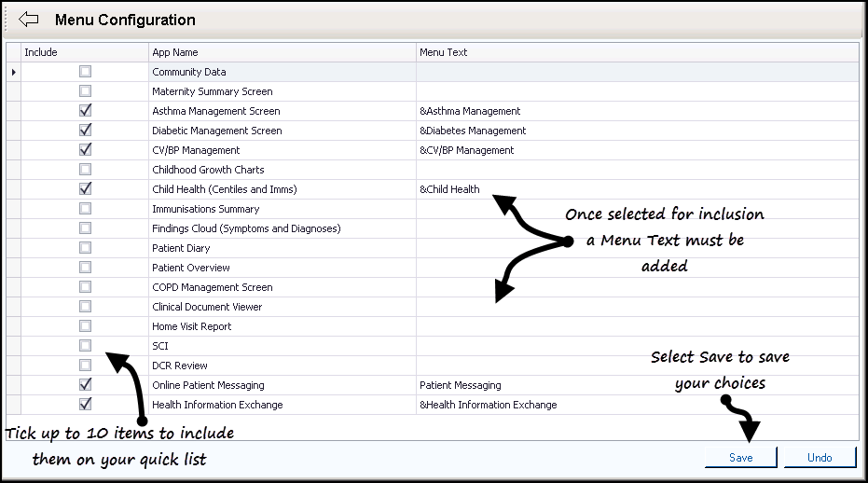Tick the Patient Overview include checkbox
This screenshot has width=868, height=483.
[x=86, y=268]
